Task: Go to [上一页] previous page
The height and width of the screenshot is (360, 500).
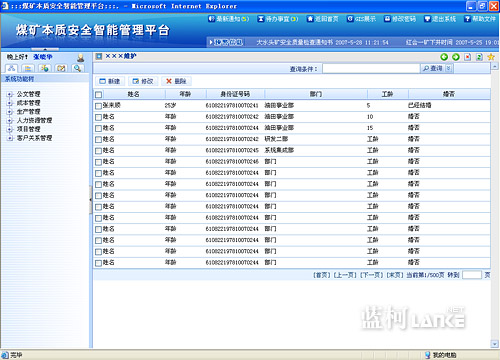Action: point(345,275)
